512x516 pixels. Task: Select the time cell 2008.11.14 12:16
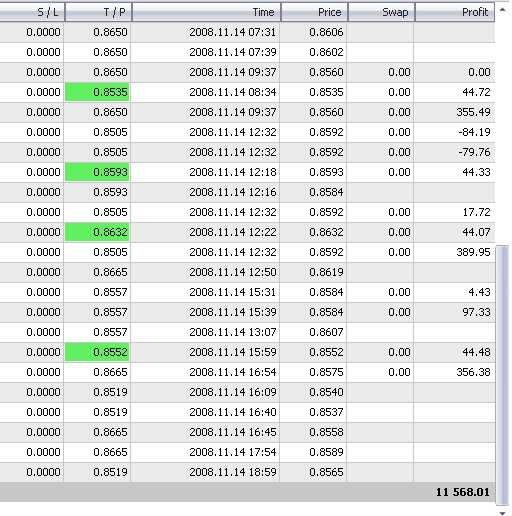[x=233, y=192]
